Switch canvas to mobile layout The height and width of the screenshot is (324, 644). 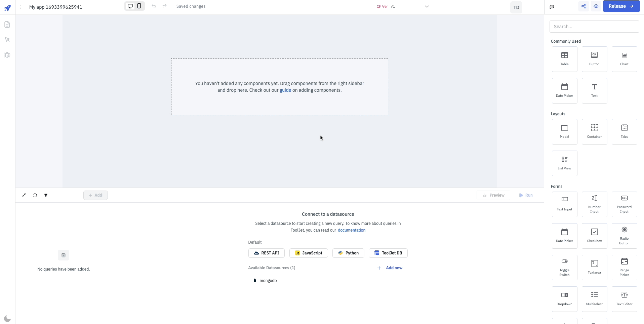[139, 6]
